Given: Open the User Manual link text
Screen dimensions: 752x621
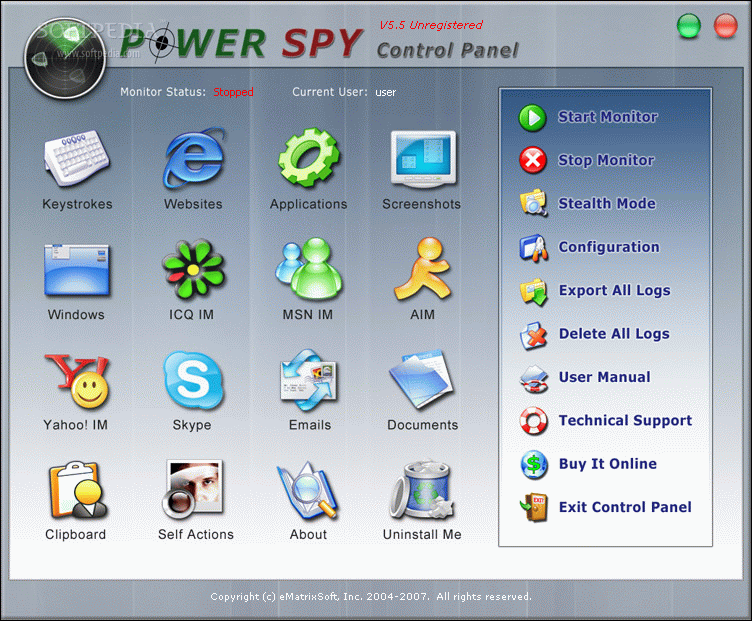Looking at the screenshot, I should (x=604, y=377).
